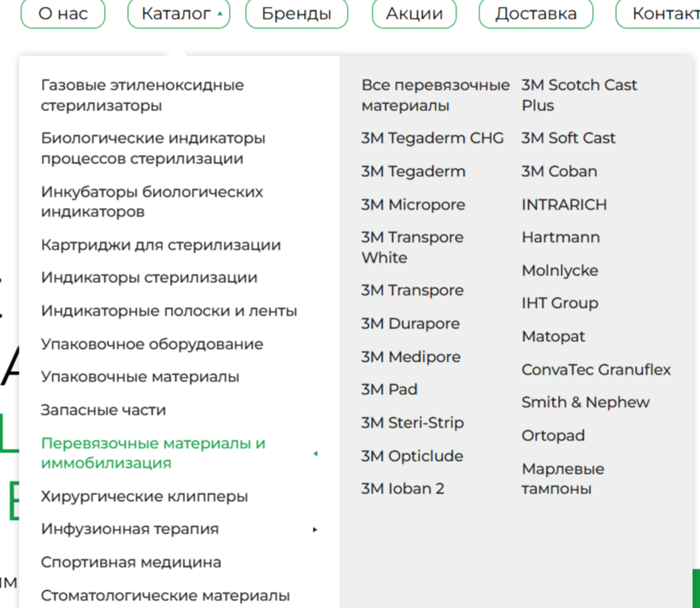Viewport: 700px width, 608px height.
Task: Open 3M Medipore subcategory
Action: pos(411,357)
